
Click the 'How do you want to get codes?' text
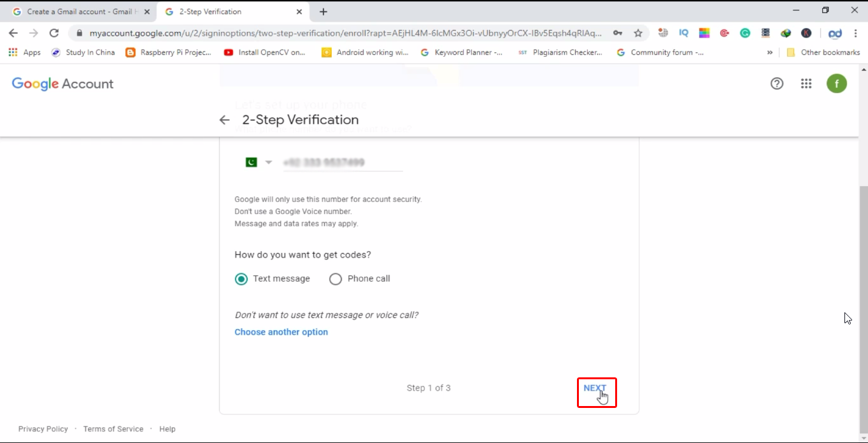tap(302, 255)
